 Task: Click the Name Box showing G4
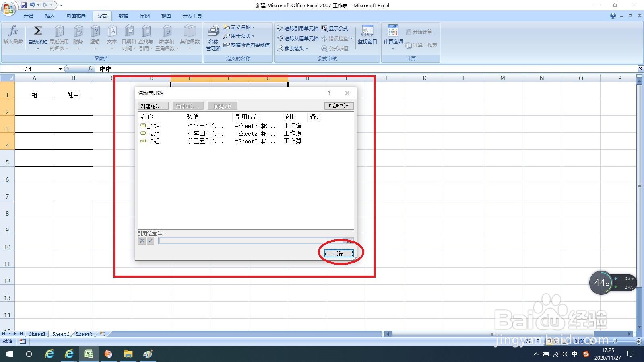click(x=28, y=69)
